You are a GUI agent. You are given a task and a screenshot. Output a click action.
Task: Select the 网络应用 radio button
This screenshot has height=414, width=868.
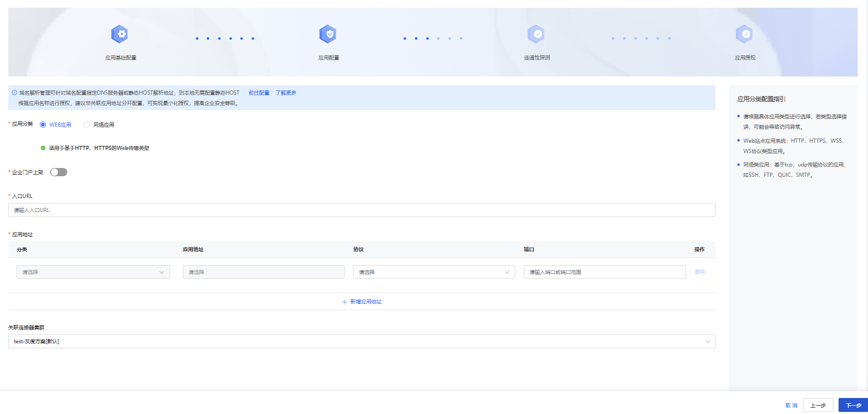click(87, 125)
